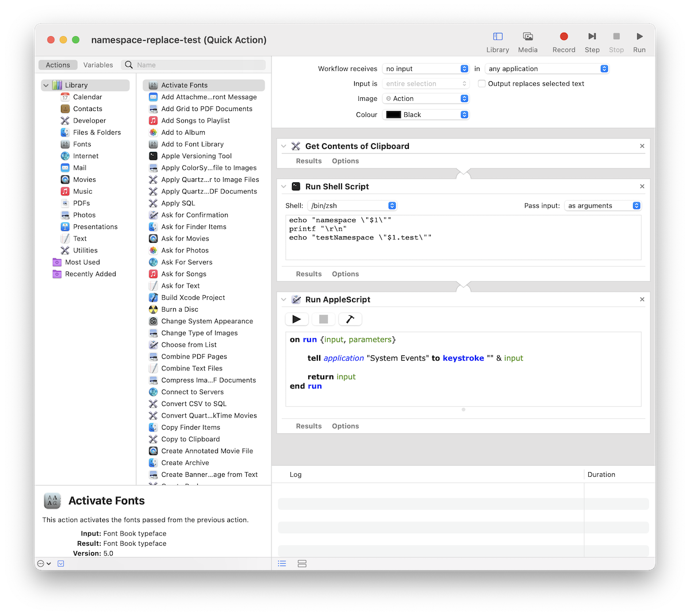This screenshot has width=690, height=616.
Task: Open the 'any application' dropdown
Action: (x=547, y=68)
